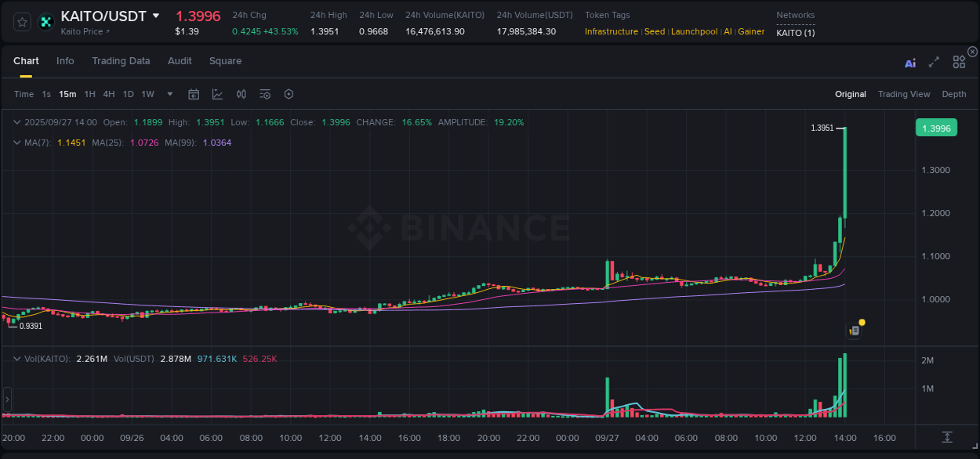980x459 pixels.
Task: Open more intervals dropdown beside 1W
Action: [x=169, y=94]
